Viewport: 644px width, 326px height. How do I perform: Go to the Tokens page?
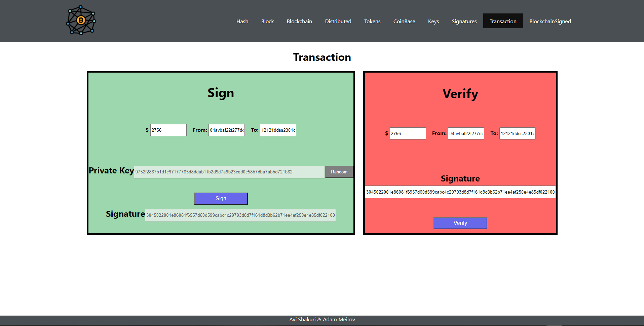[x=372, y=21]
